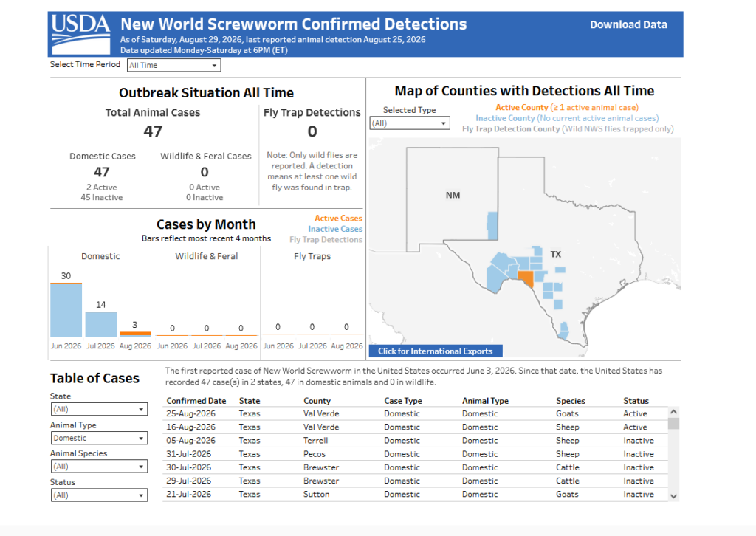Click the Download Data link
Image resolution: width=756 pixels, height=536 pixels.
point(628,24)
